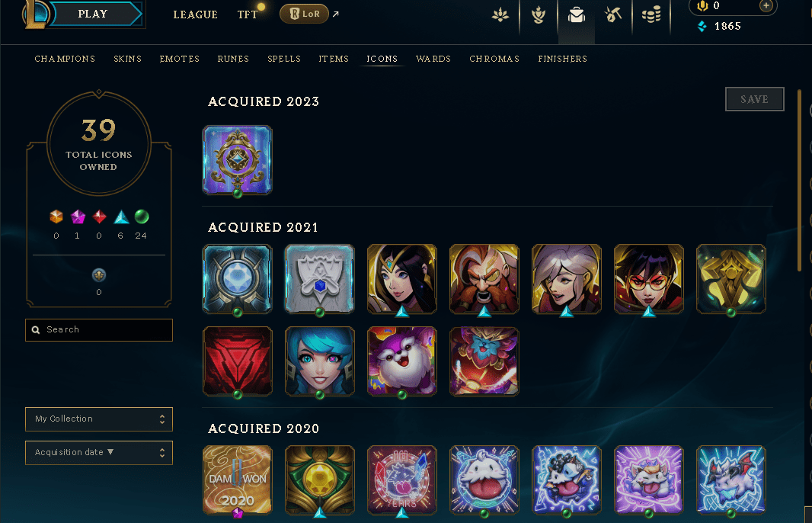This screenshot has height=523, width=812.
Task: Click the Play button
Action: [93, 14]
